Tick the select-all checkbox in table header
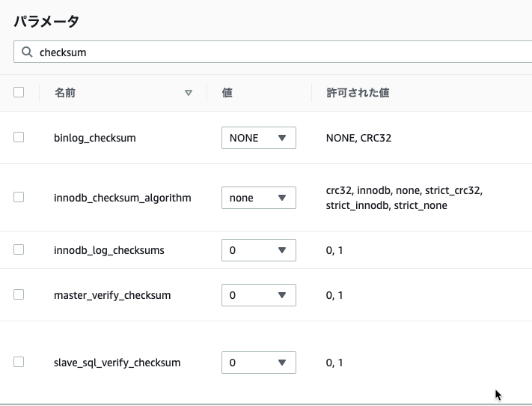 click(x=19, y=92)
